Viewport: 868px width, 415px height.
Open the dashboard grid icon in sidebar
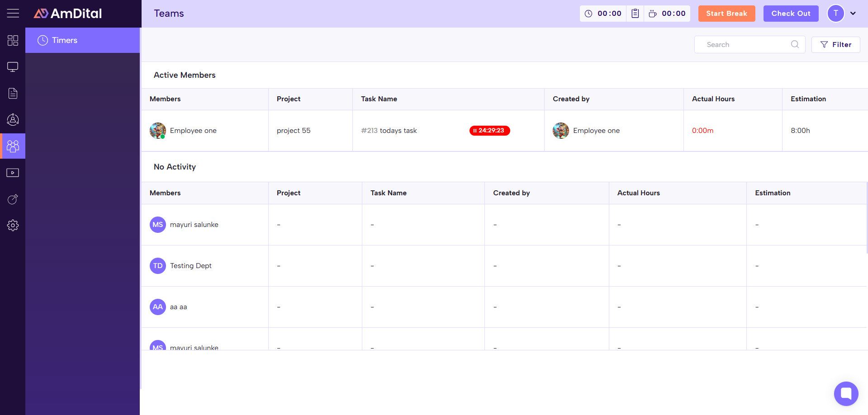coord(13,41)
